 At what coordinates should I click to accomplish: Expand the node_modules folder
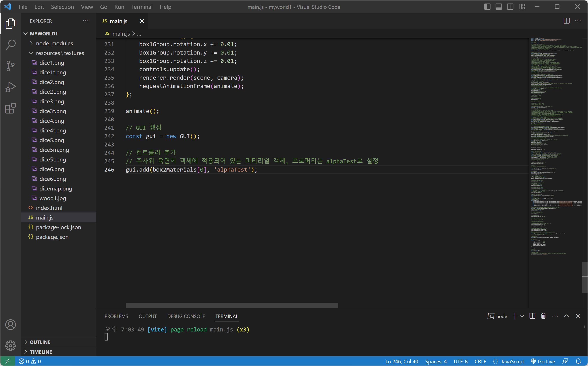click(x=54, y=43)
